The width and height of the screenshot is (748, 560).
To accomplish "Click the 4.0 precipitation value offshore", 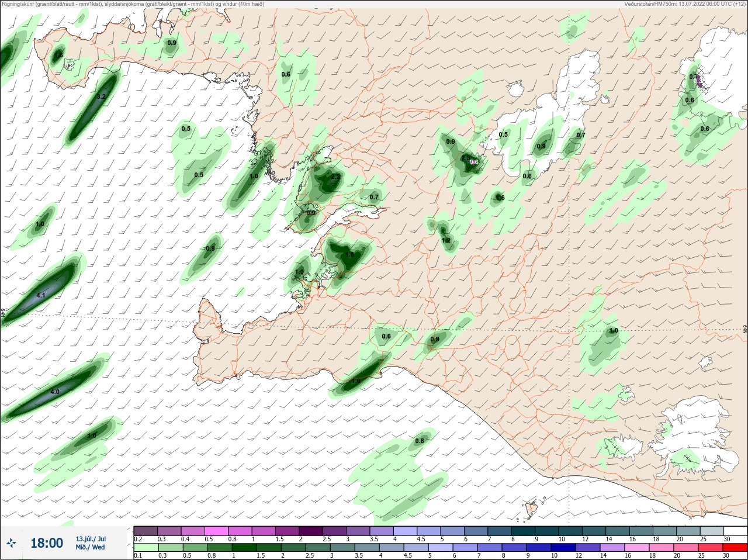I will pos(56,392).
